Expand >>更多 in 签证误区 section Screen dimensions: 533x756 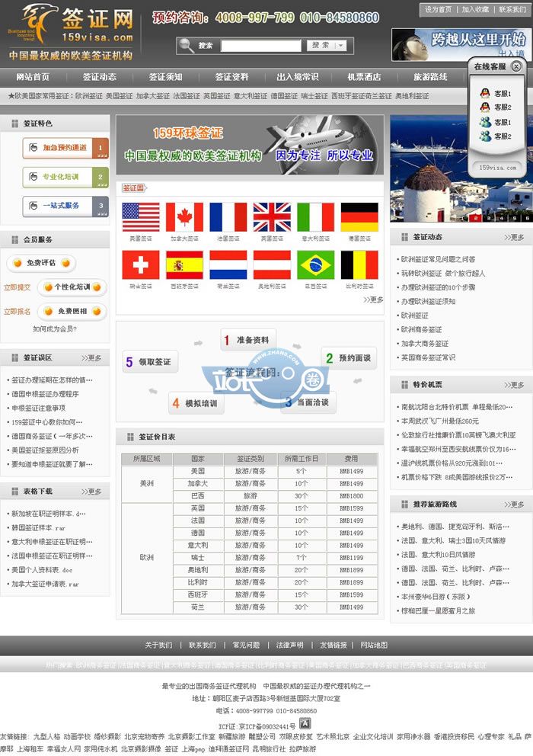[x=91, y=357]
